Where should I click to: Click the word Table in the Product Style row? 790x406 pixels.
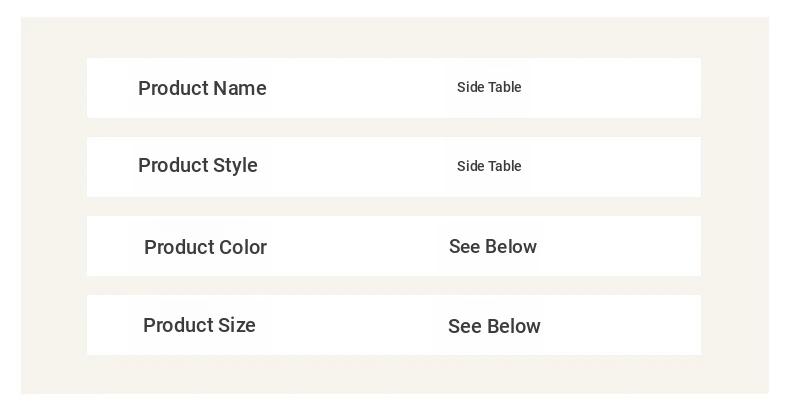pyautogui.click(x=504, y=166)
